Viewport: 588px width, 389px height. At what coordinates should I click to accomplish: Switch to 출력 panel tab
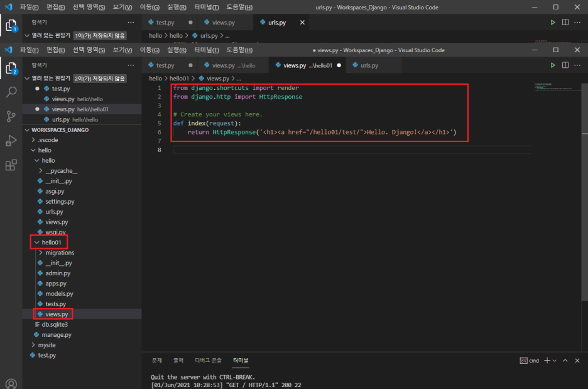(x=178, y=361)
